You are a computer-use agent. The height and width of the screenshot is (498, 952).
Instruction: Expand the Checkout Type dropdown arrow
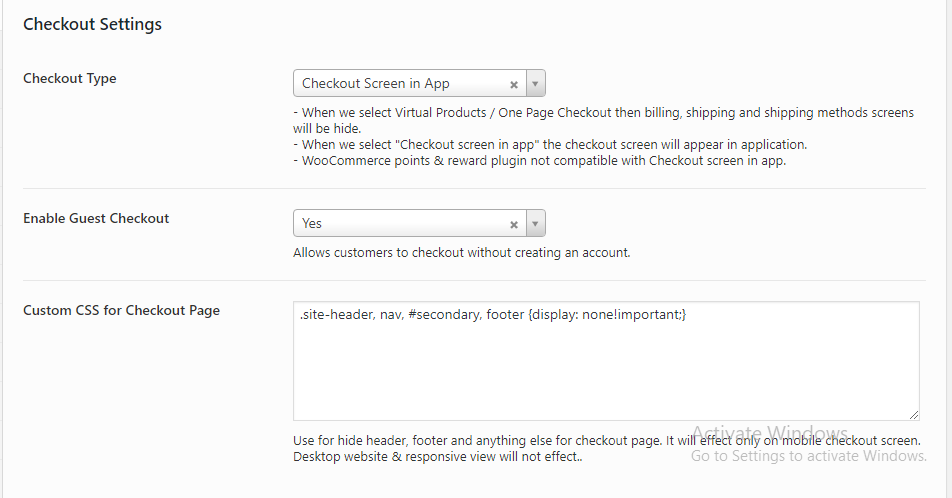pyautogui.click(x=536, y=84)
